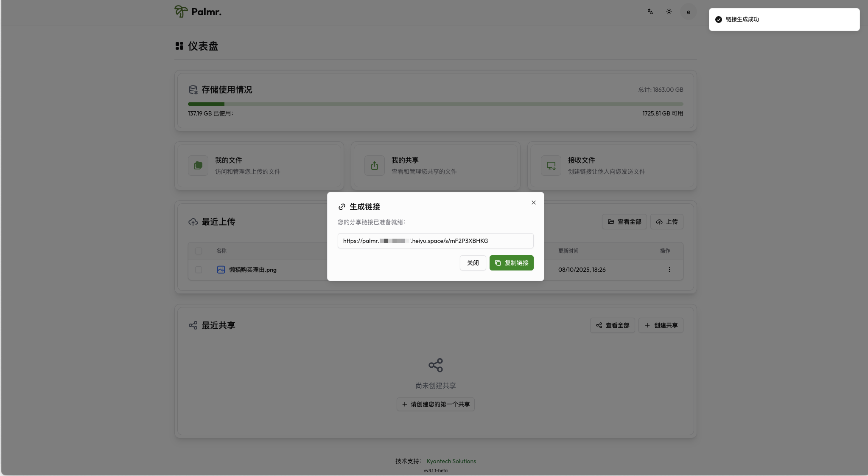Click the 137.19 GB 已使用 label
The height and width of the screenshot is (476, 868).
click(x=210, y=113)
